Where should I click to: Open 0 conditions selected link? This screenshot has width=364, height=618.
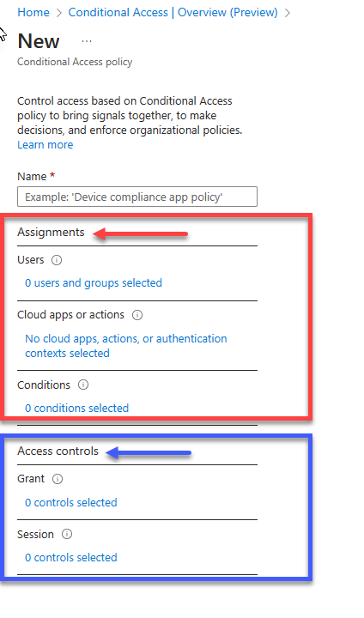[77, 408]
